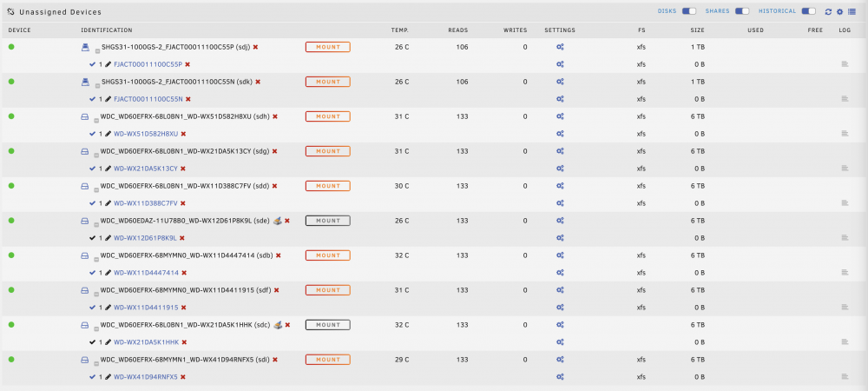
Task: Toggle the SHARES switch
Action: (x=742, y=11)
